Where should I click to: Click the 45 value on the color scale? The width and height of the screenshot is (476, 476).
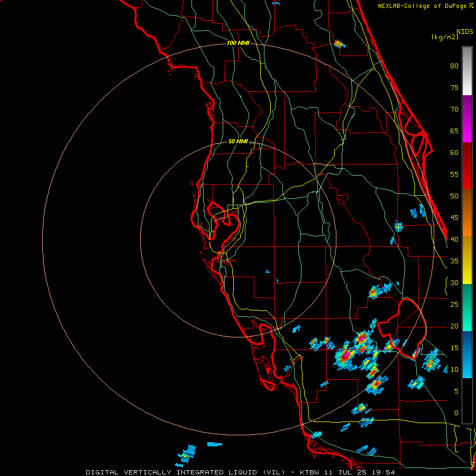[x=454, y=218]
